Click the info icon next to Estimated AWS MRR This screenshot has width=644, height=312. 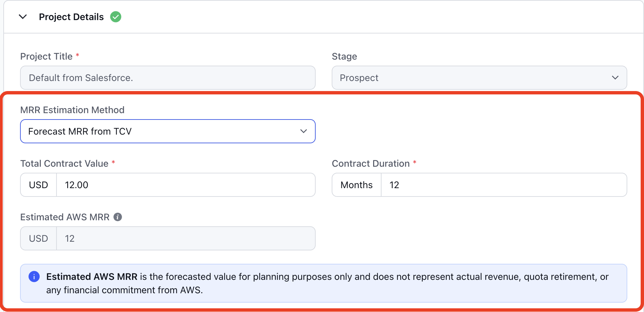(x=118, y=217)
